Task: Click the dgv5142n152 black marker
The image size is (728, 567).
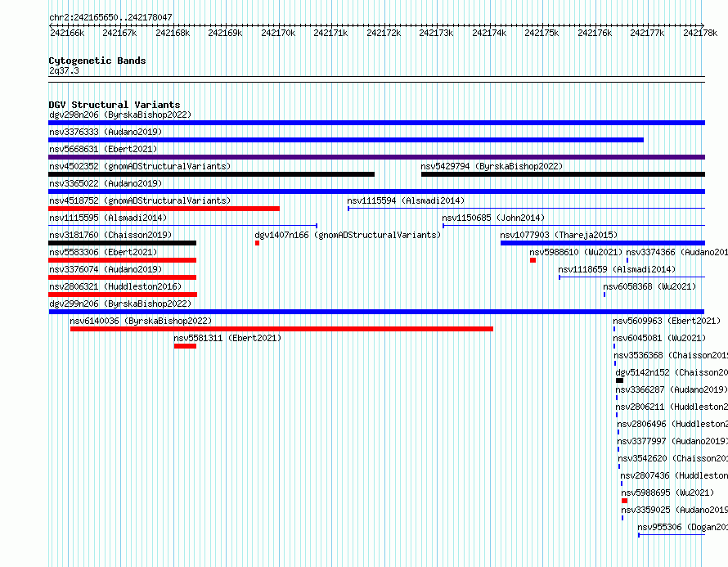Action: 619,380
